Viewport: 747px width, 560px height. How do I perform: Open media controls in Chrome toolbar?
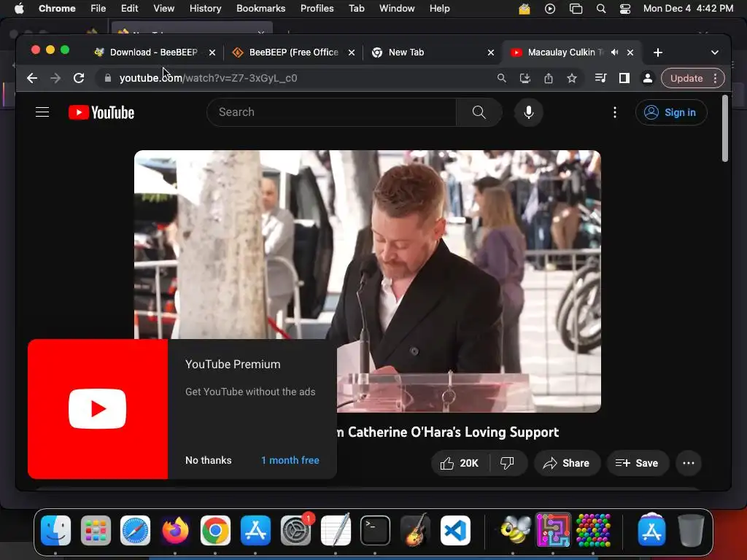(x=601, y=78)
